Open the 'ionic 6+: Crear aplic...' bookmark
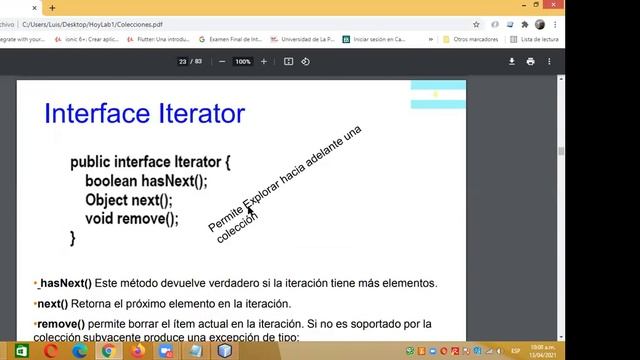This screenshot has width=640, height=360. [x=87, y=39]
